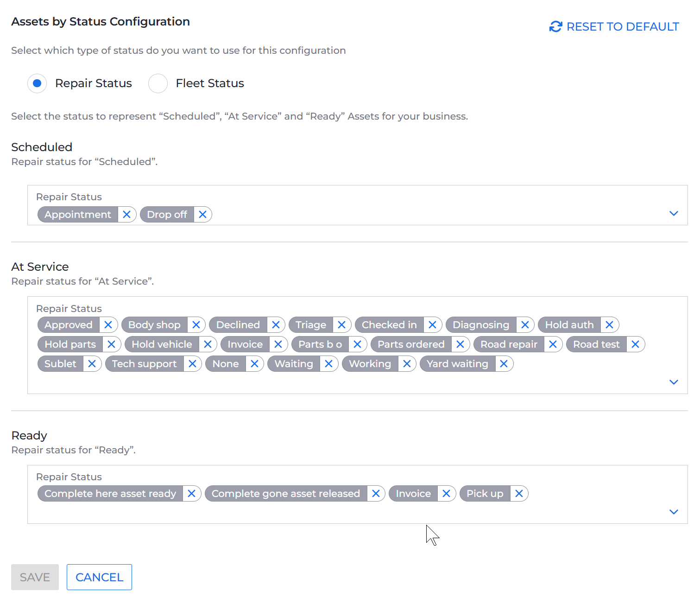Remove the Tech support status chip
Image resolution: width=700 pixels, height=604 pixels.
coord(192,364)
